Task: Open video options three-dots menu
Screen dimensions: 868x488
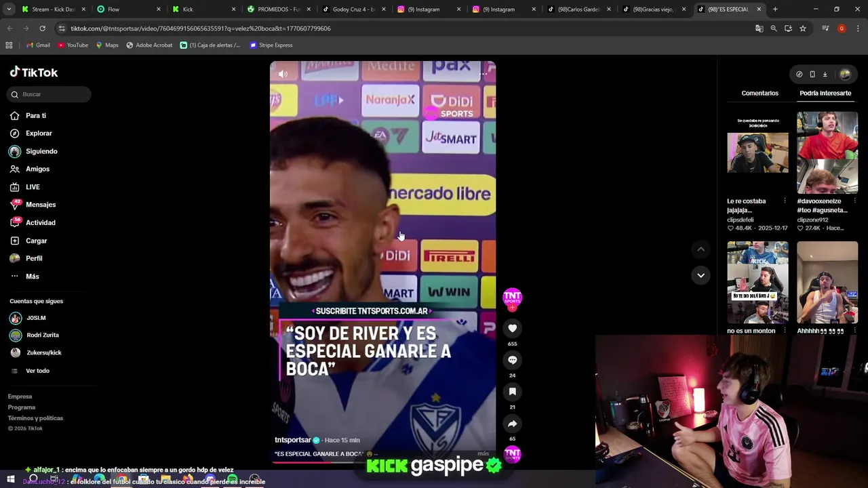Action: pyautogui.click(x=483, y=74)
